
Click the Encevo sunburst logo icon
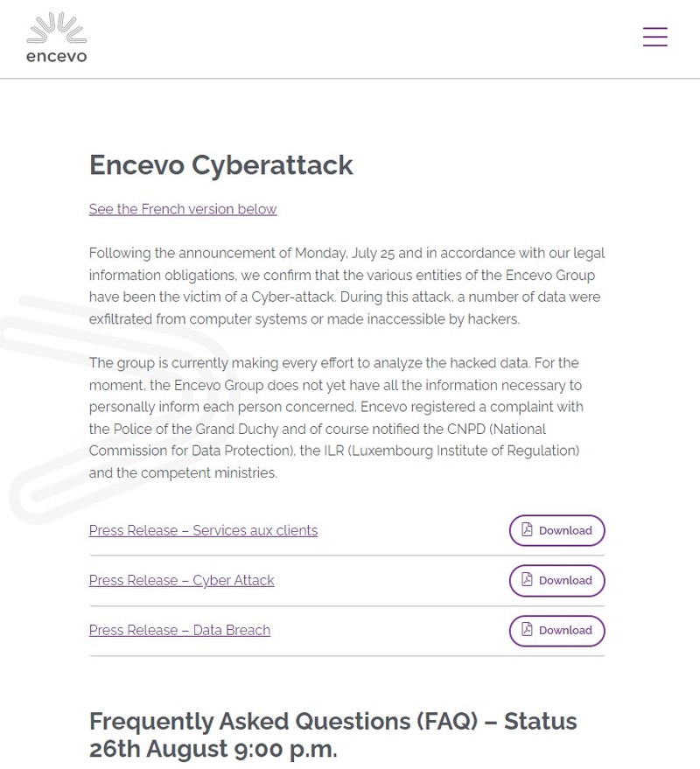(56, 28)
